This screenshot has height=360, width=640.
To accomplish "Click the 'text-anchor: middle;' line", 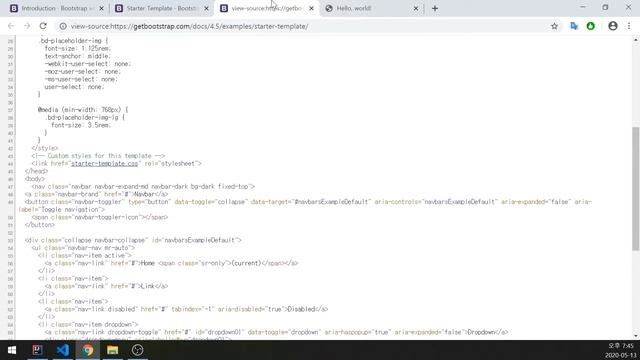I will tap(78, 56).
